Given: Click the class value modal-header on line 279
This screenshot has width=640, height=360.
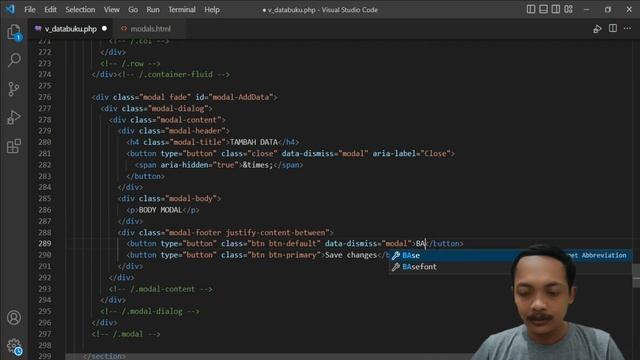Looking at the screenshot, I should click(195, 131).
